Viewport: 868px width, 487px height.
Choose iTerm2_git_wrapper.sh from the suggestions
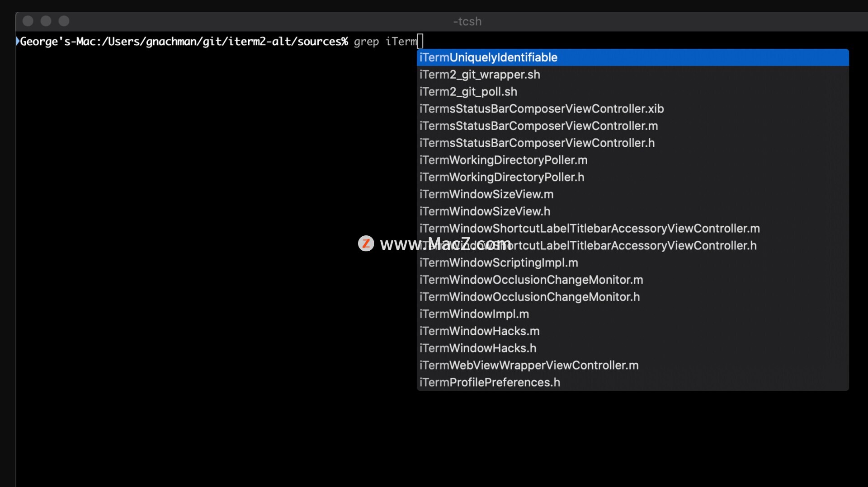coord(632,75)
